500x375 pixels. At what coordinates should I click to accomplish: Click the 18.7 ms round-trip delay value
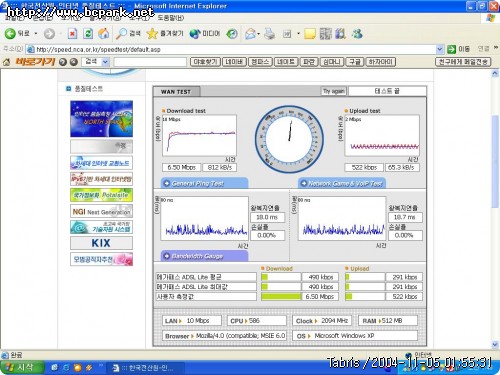(x=405, y=217)
